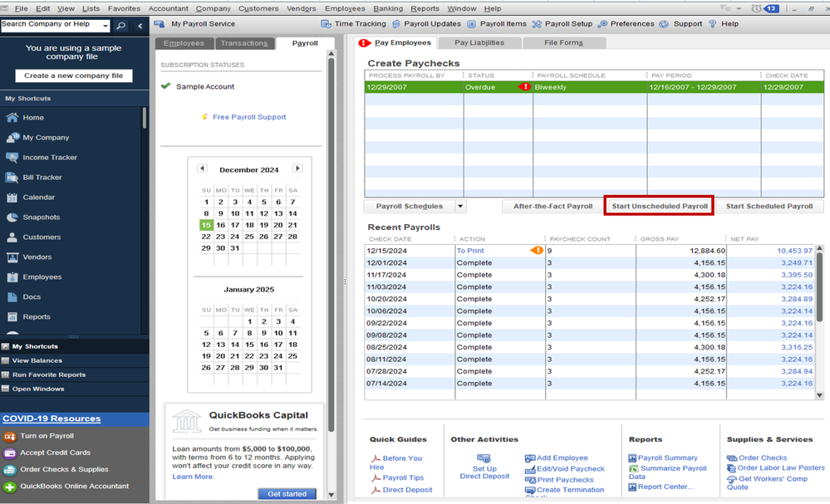Open Payroll Updates in toolbar
Image resolution: width=830 pixels, height=504 pixels.
[426, 24]
